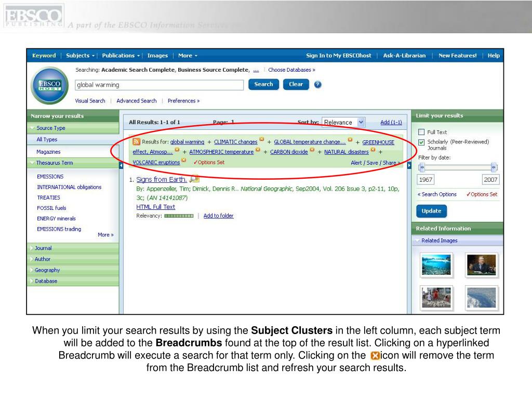The height and width of the screenshot is (399, 532).
Task: Open the Subjects dropdown menu
Action: (81, 56)
